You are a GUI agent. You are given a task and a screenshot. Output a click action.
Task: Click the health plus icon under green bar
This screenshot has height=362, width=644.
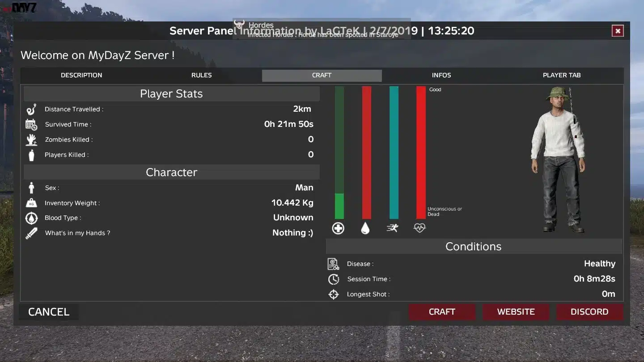[338, 228]
